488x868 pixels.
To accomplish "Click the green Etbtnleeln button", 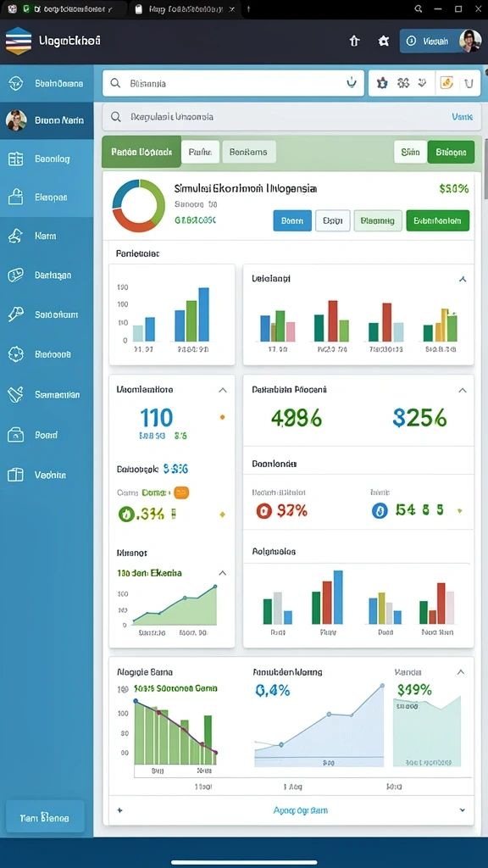I will (x=438, y=220).
